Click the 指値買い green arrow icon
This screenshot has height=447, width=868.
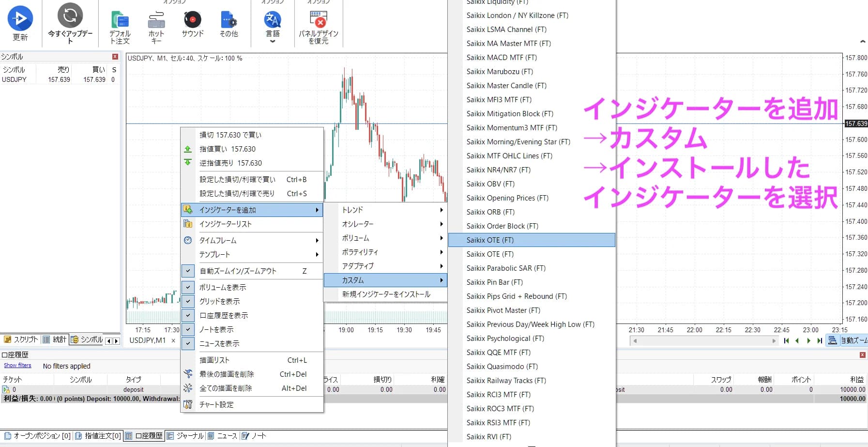188,149
